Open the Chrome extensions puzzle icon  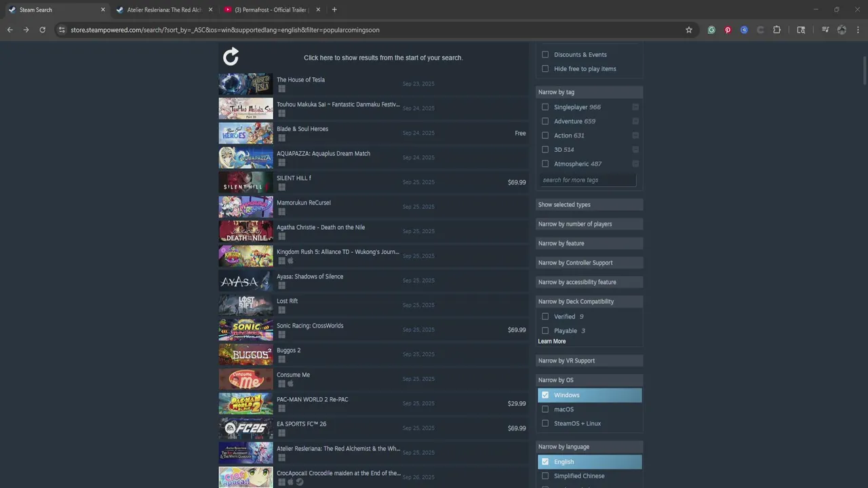tap(777, 30)
